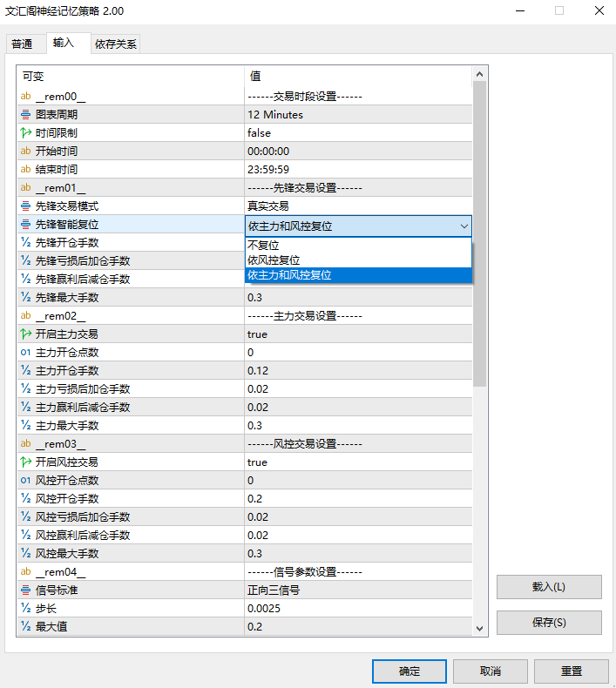Screen dimensions: 616x688
Task: Click the enum icon beside 先锋交易模式
Action: (25, 206)
